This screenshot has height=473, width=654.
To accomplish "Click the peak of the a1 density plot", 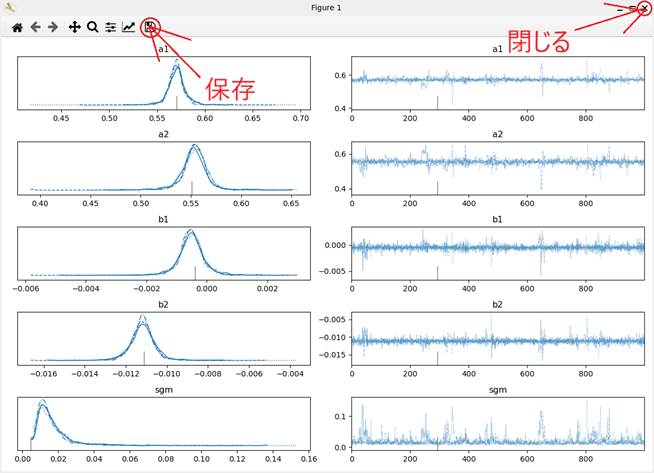I will (x=177, y=62).
